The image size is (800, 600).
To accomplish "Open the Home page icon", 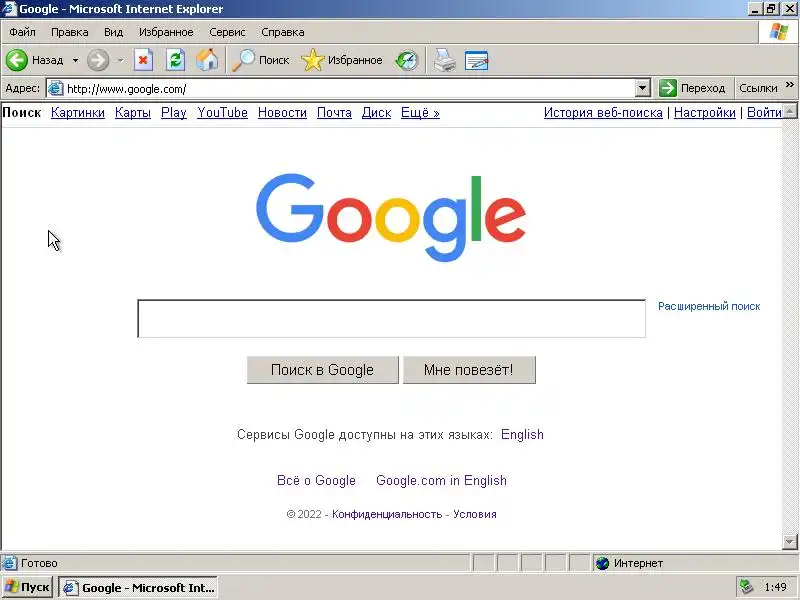I will tap(208, 60).
